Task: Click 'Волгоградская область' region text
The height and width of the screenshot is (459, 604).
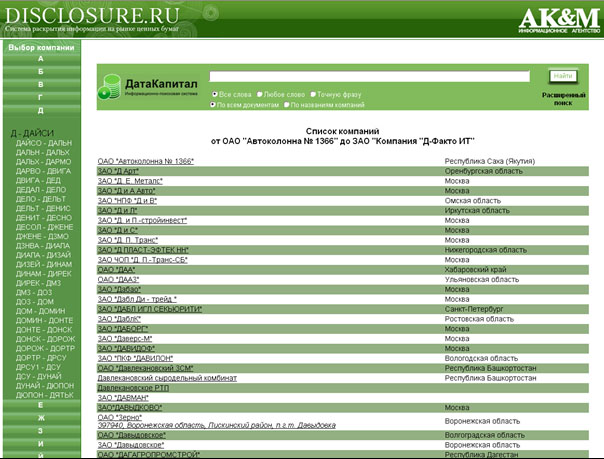Action: point(485,435)
